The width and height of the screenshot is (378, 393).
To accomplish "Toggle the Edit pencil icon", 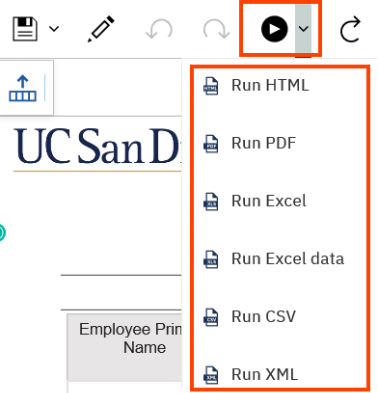I will tap(101, 29).
